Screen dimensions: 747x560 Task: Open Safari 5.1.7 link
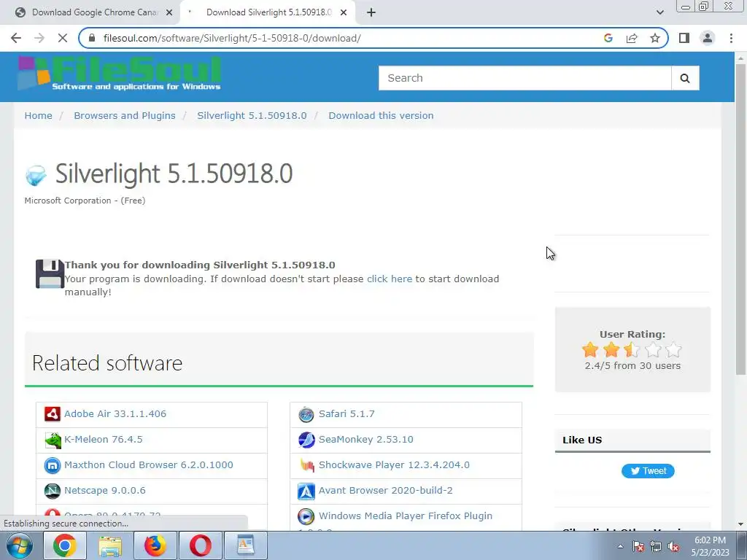tap(347, 414)
